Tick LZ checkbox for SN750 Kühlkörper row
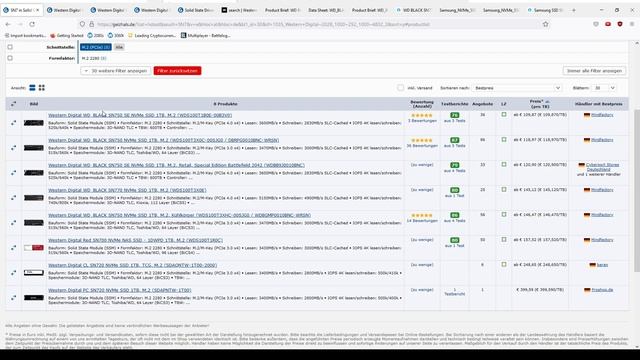Image resolution: width=640 pixels, height=360 pixels. pos(504,214)
